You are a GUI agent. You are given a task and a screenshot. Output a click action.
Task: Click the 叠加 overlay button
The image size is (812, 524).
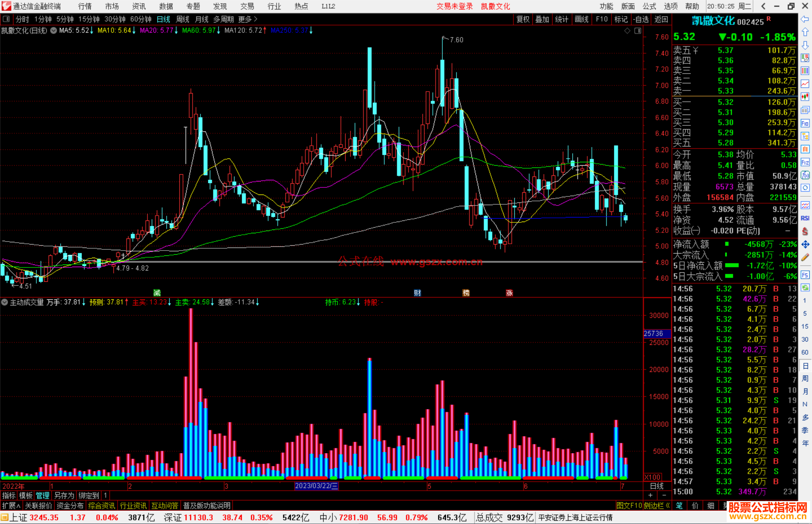click(x=542, y=19)
